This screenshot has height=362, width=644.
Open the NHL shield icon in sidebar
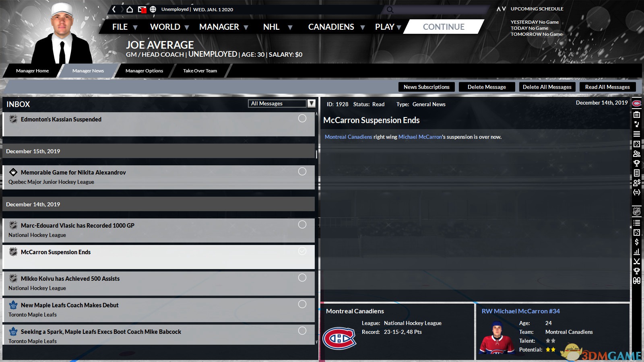[637, 212]
